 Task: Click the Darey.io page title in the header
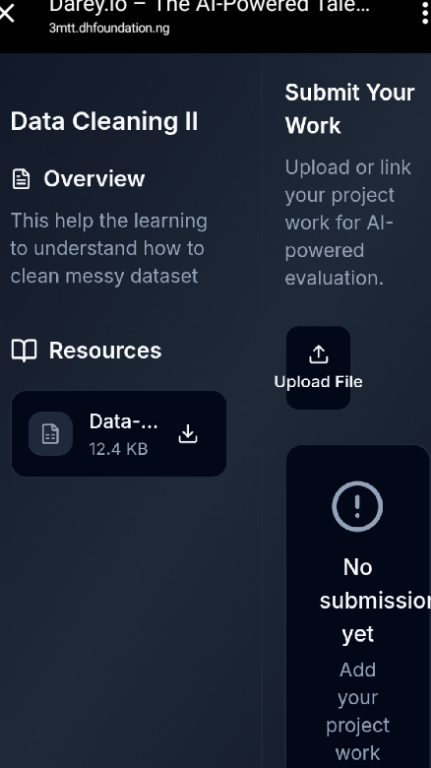[x=209, y=6]
